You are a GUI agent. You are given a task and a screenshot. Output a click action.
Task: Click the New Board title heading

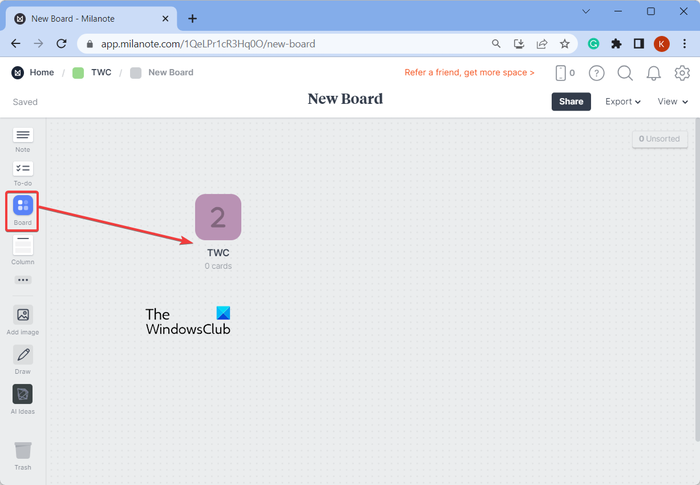tap(345, 99)
